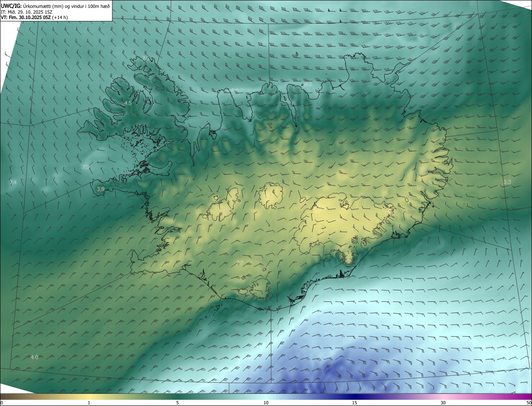Select the colorbar tick labeled 15
Viewport: 532px width, 406px height.
tap(355, 403)
